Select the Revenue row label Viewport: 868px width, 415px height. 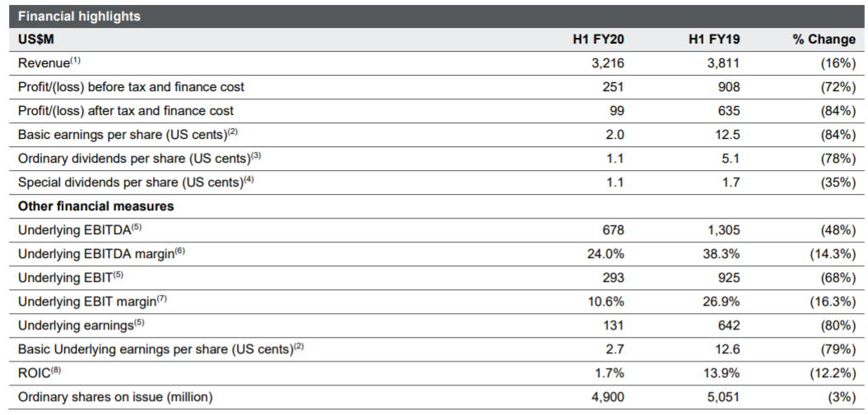[x=49, y=63]
